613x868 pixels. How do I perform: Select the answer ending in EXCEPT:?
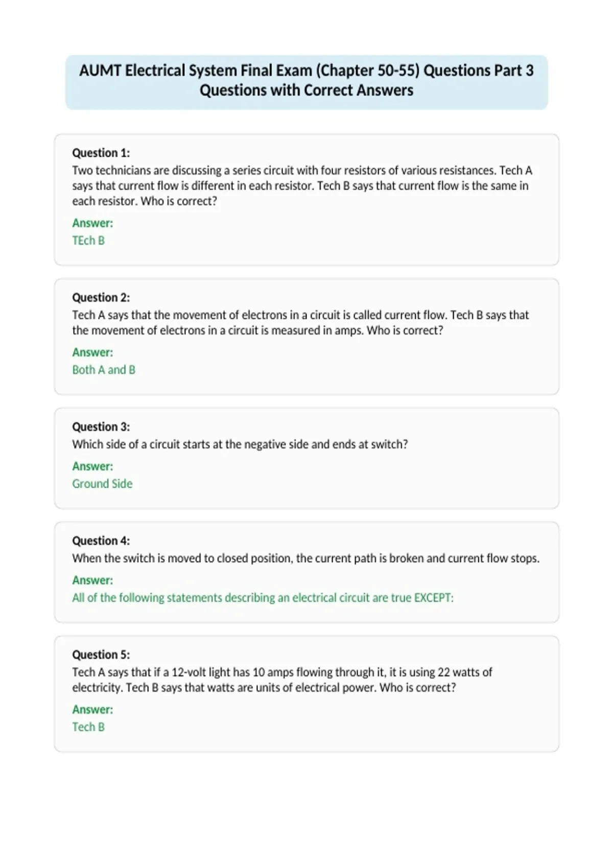(x=263, y=597)
